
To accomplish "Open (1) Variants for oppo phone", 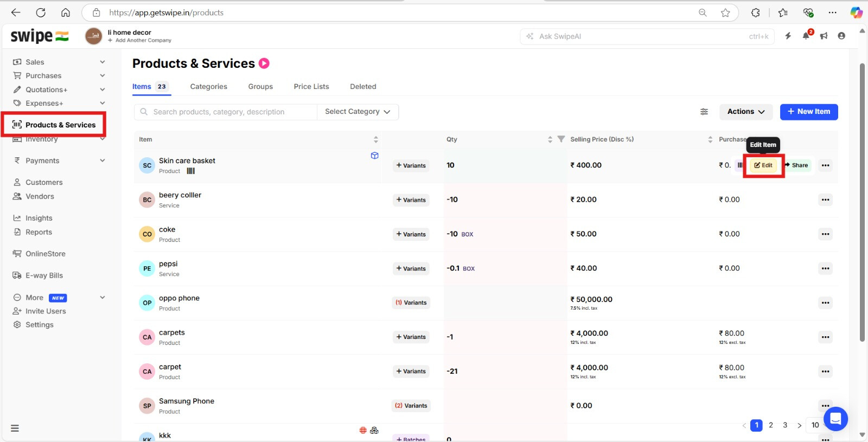I will click(x=411, y=303).
